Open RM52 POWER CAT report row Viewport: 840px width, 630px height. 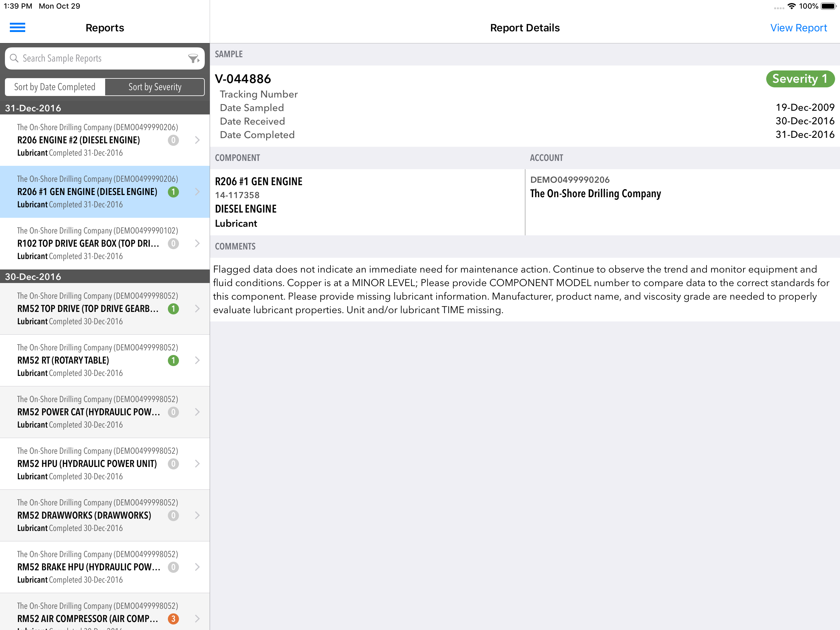tap(105, 412)
